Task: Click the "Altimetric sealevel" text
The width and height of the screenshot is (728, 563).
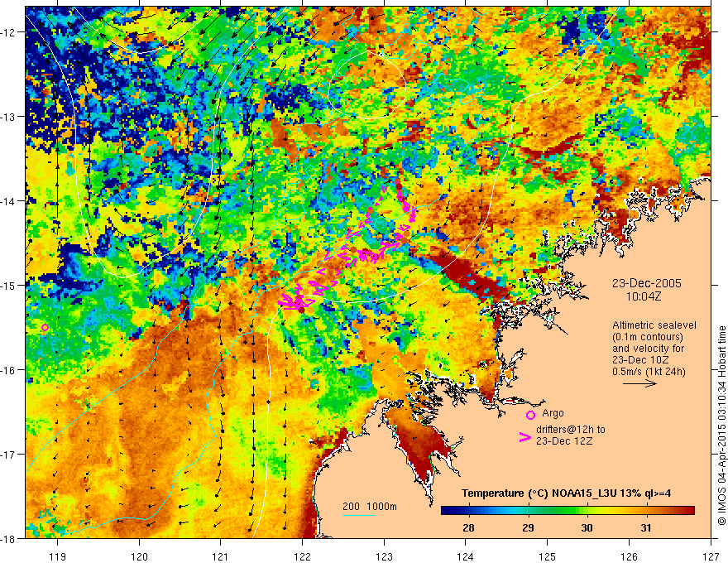Action: (654, 325)
